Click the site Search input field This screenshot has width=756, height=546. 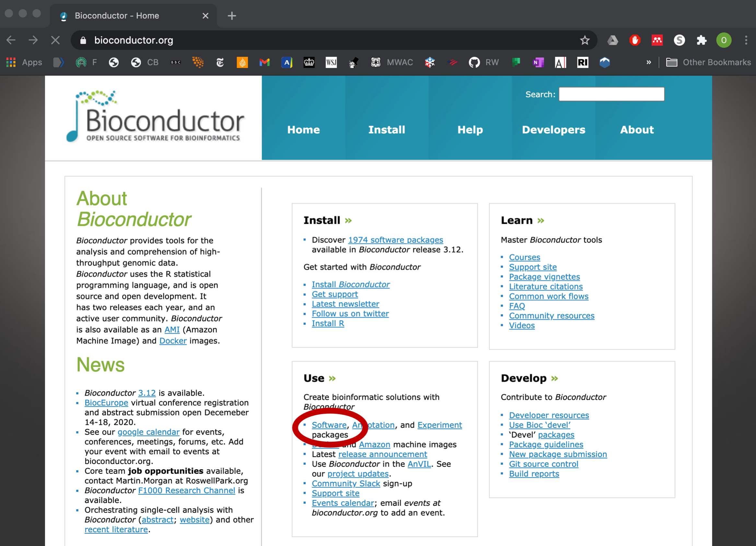(611, 94)
